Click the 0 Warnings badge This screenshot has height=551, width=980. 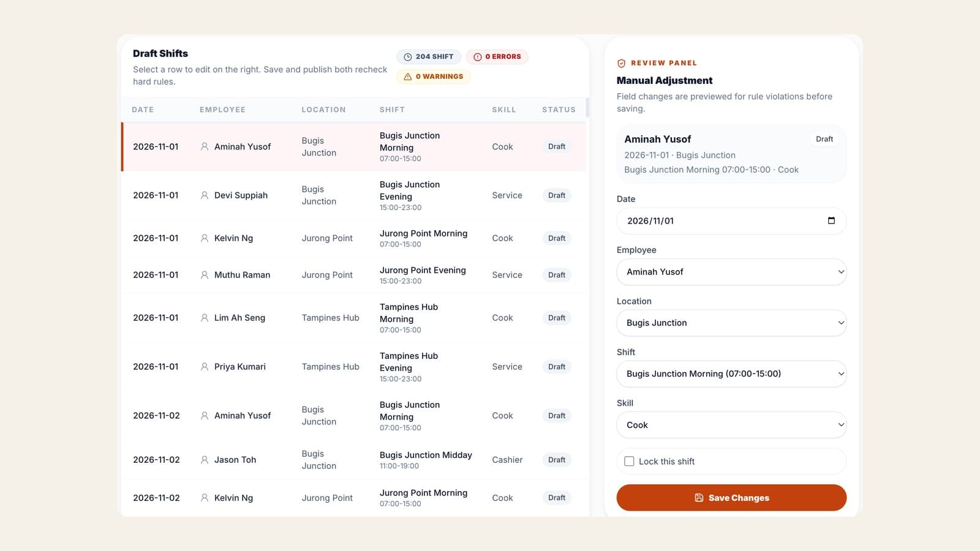(434, 77)
